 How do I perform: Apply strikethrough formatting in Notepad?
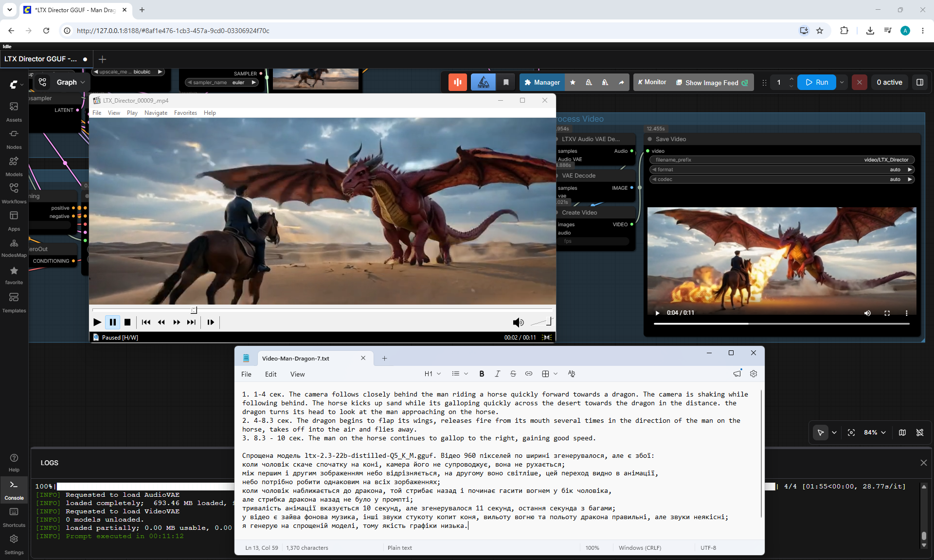513,374
